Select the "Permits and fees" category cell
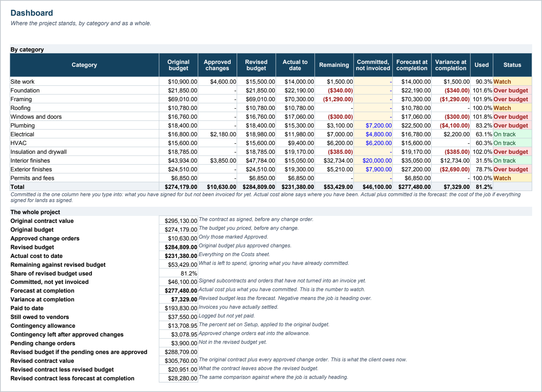 click(x=84, y=178)
